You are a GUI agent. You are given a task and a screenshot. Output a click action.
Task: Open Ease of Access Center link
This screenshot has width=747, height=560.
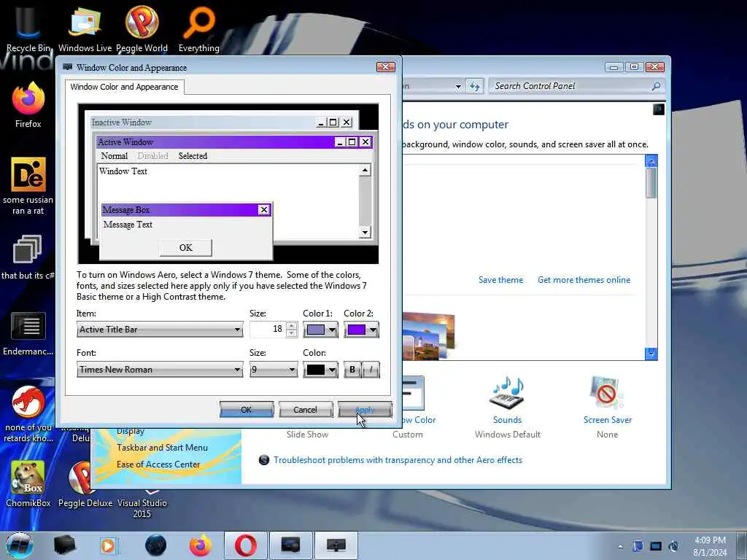click(158, 464)
